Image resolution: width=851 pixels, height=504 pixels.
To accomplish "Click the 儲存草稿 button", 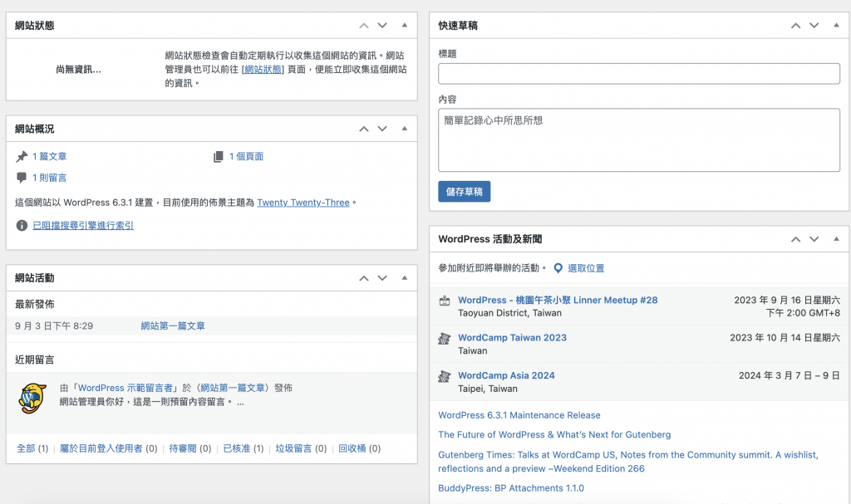I will pyautogui.click(x=464, y=192).
